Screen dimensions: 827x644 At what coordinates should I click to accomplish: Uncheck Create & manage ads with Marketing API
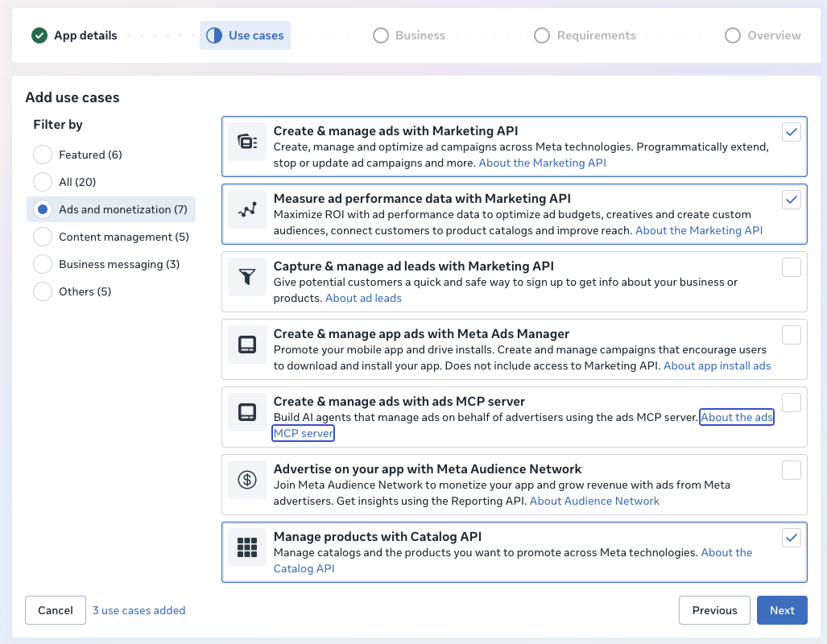[791, 132]
